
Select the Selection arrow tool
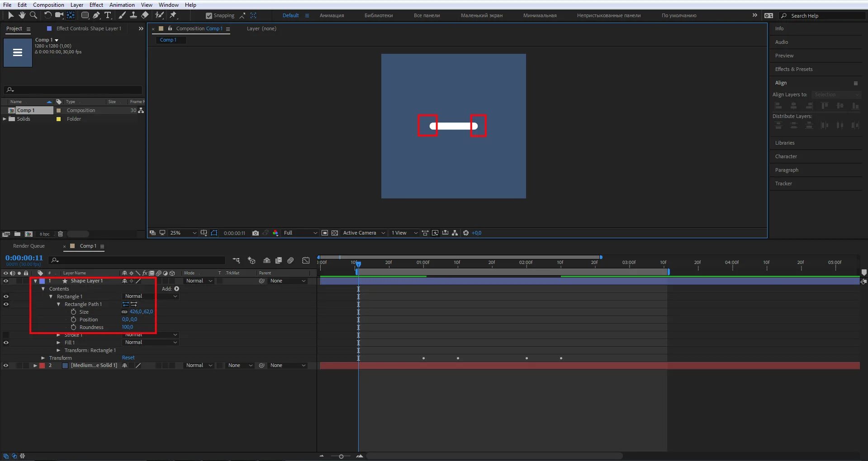(11, 15)
